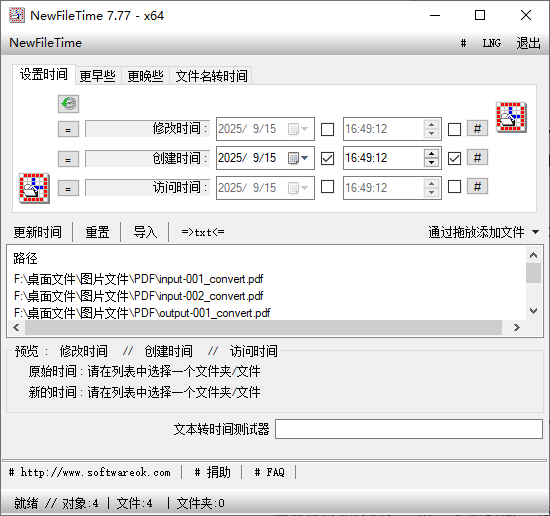Screen dimensions: 550x516
Task: Click the # button in 访问时间 row
Action: click(477, 186)
